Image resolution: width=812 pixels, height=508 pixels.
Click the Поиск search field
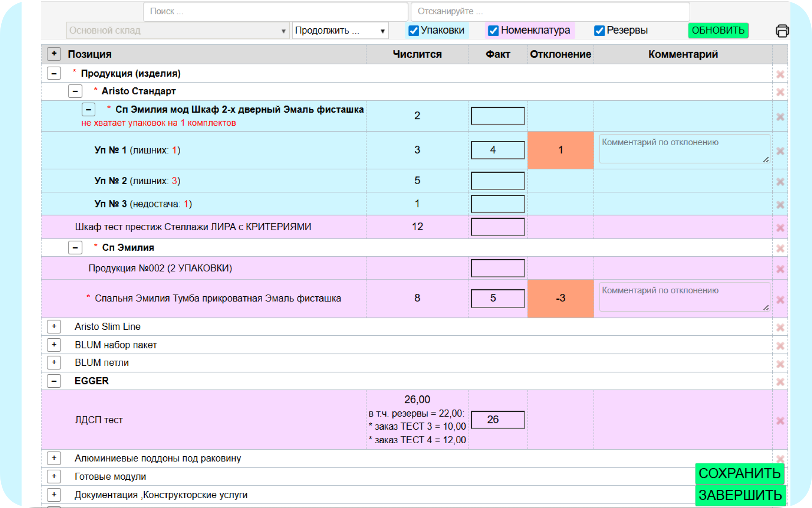point(275,11)
